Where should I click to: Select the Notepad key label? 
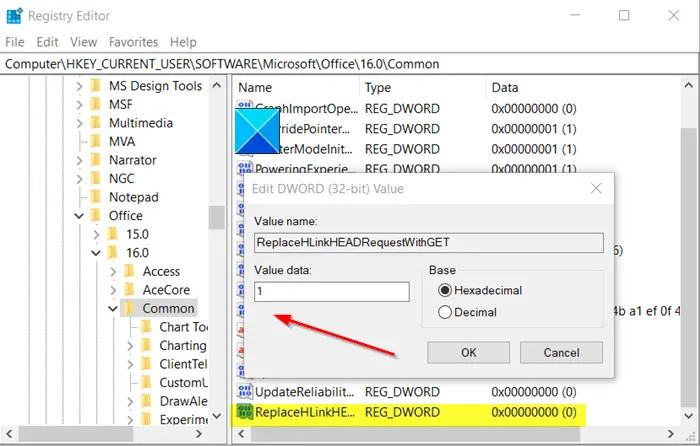[133, 197]
